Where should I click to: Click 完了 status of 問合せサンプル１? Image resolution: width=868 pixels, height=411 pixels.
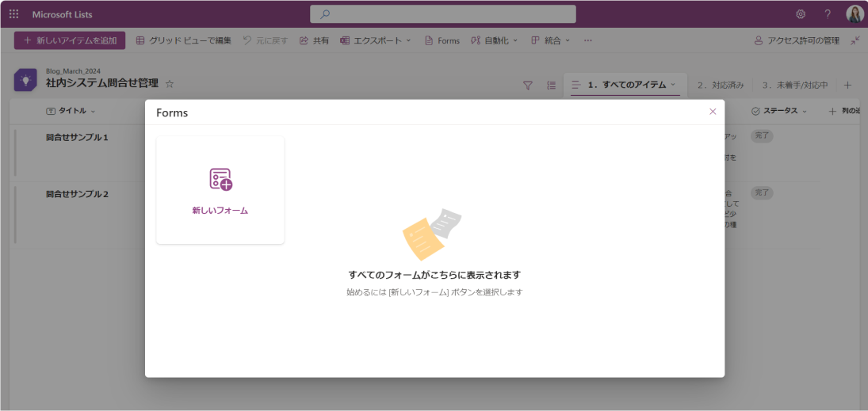point(762,136)
